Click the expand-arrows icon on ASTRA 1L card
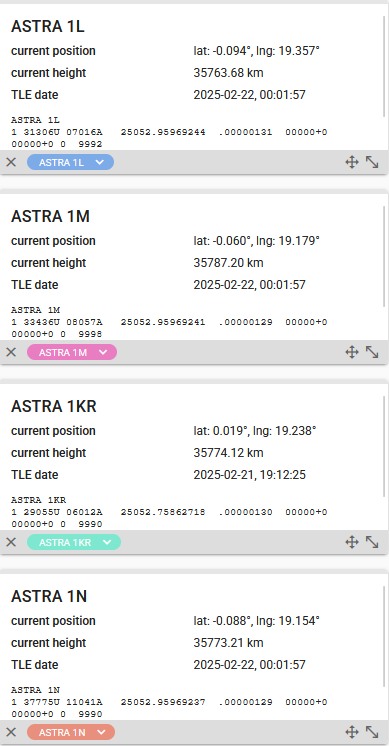This screenshot has width=389, height=746. tap(372, 162)
